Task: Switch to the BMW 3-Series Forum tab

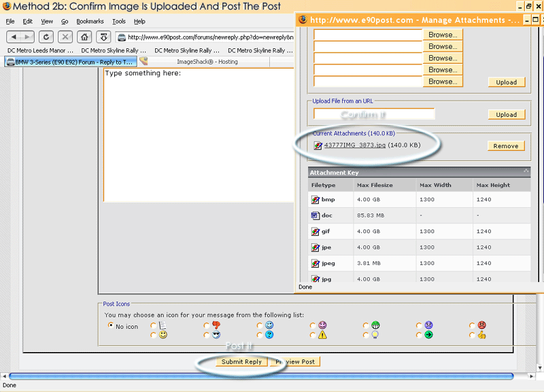Action: click(x=71, y=62)
